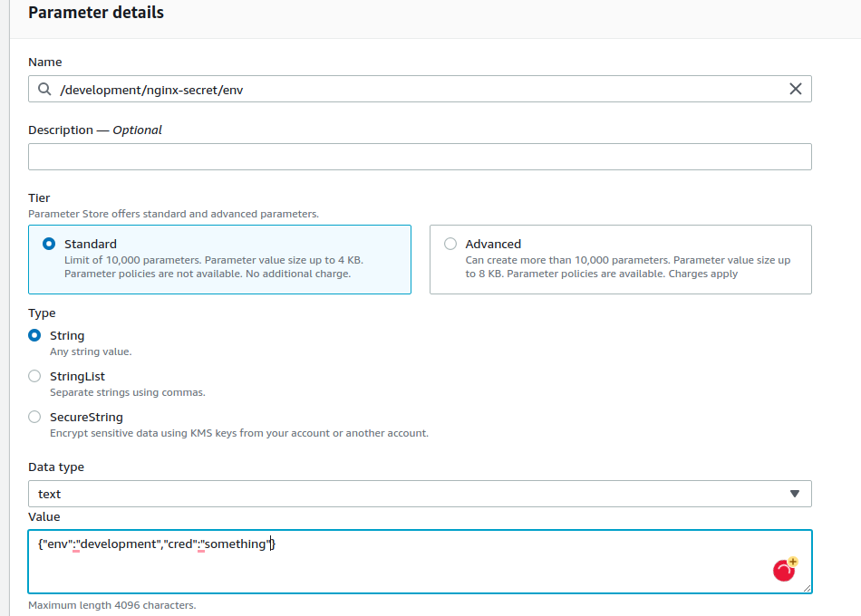Click the 'Description — Optional' label
This screenshot has height=616, width=861.
[95, 130]
